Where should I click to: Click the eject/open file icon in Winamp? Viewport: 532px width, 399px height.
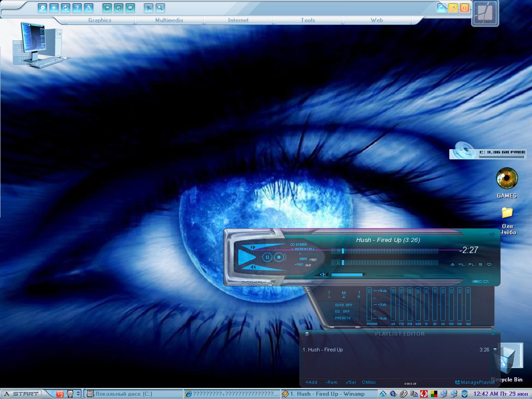pos(453,265)
